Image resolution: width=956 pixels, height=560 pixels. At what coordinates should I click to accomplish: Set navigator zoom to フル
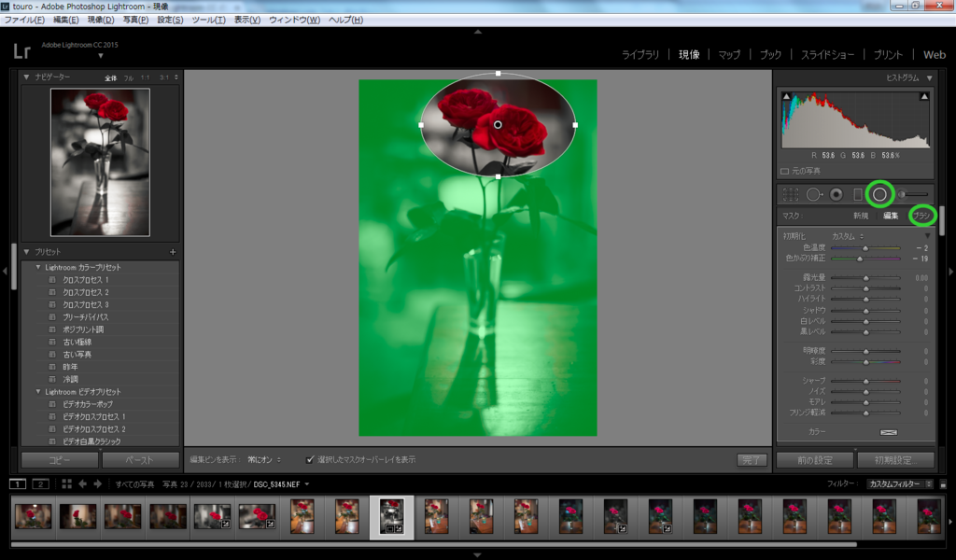[x=128, y=78]
